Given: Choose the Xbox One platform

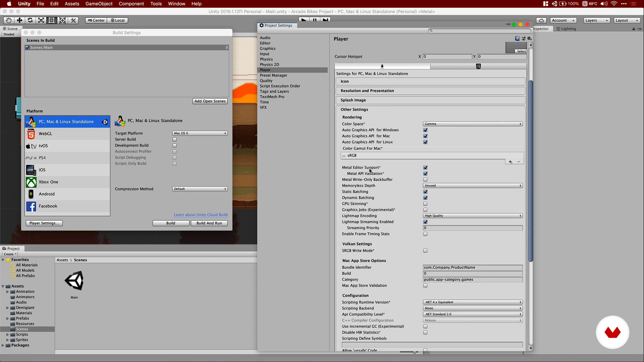Looking at the screenshot, I should (67, 182).
